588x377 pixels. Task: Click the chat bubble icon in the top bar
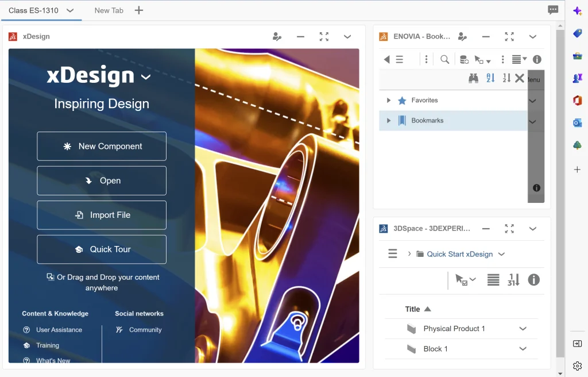pos(552,10)
